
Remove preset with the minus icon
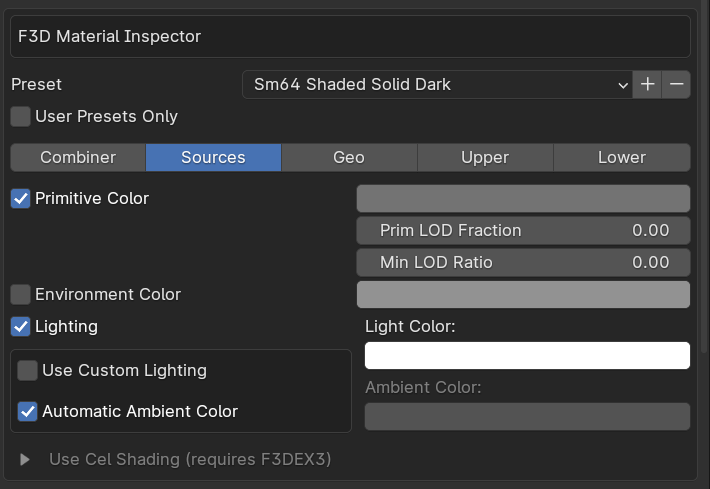point(676,84)
